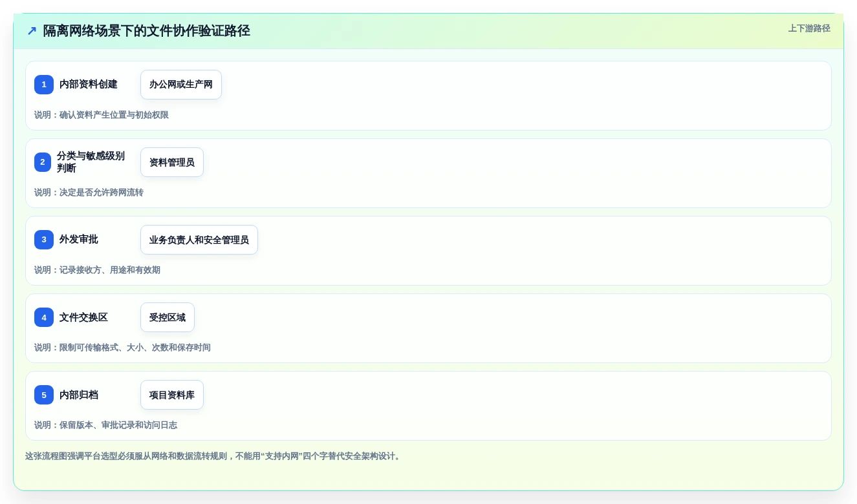
Task: Click the arrow icon beside the flowchart title
Action: [x=32, y=31]
